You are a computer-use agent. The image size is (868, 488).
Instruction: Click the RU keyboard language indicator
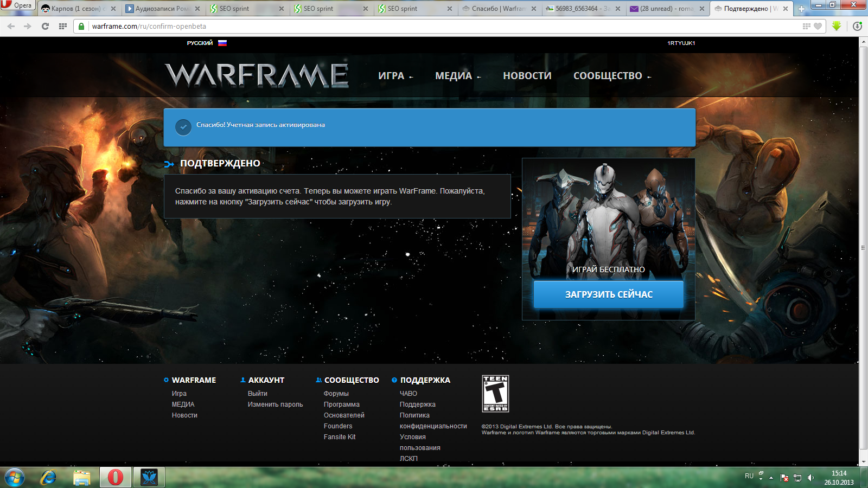coord(749,476)
